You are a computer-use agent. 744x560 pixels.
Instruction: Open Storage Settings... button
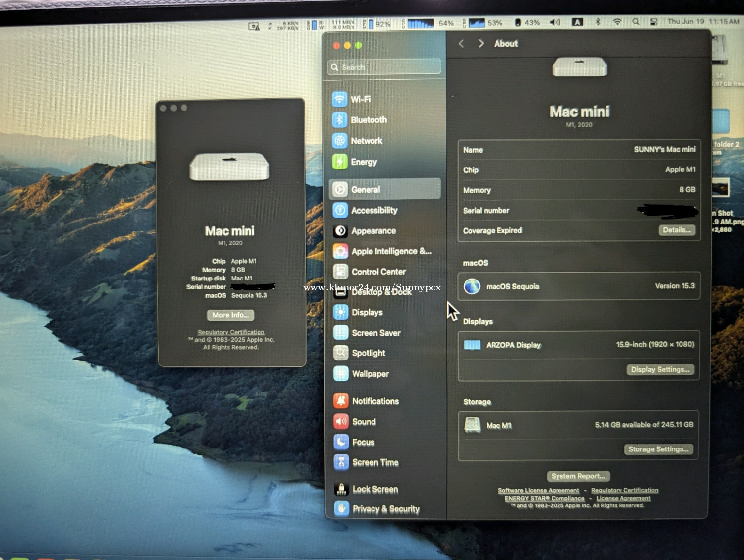(658, 449)
